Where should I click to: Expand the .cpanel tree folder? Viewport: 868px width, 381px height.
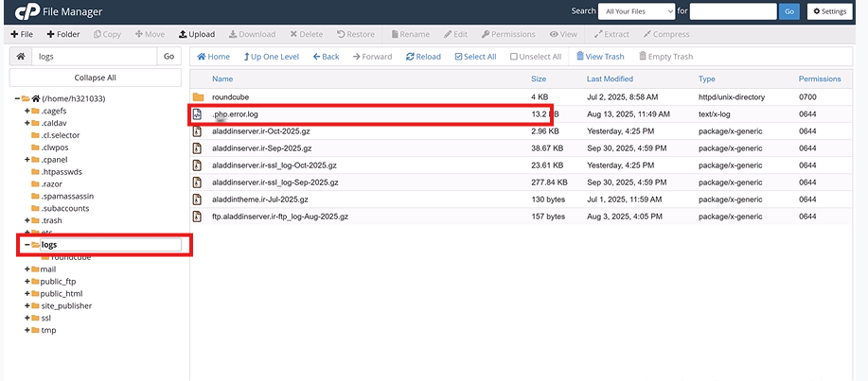point(27,159)
